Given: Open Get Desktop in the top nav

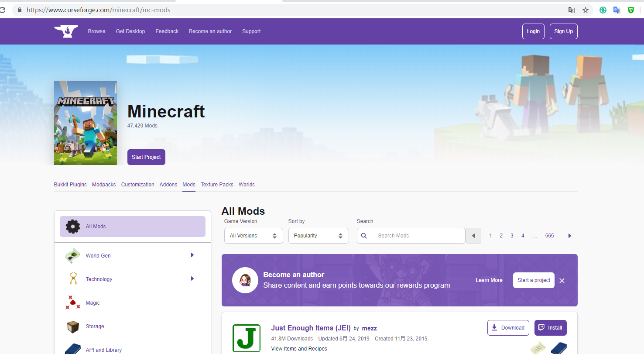Looking at the screenshot, I should (130, 31).
